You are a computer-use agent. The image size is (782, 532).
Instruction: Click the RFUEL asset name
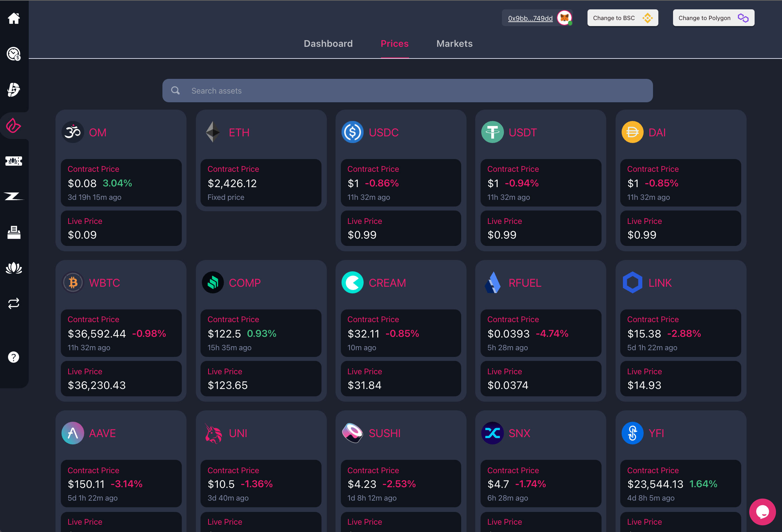click(525, 283)
